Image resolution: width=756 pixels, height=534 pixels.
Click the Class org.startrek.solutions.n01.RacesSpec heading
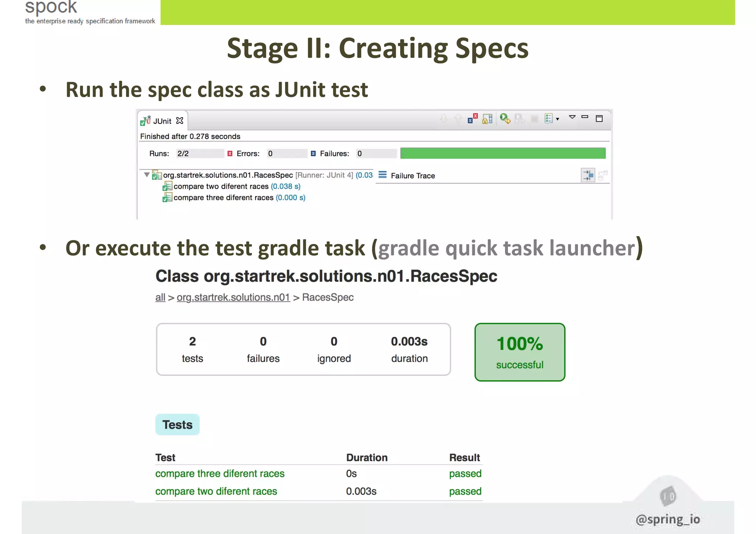[x=326, y=276]
